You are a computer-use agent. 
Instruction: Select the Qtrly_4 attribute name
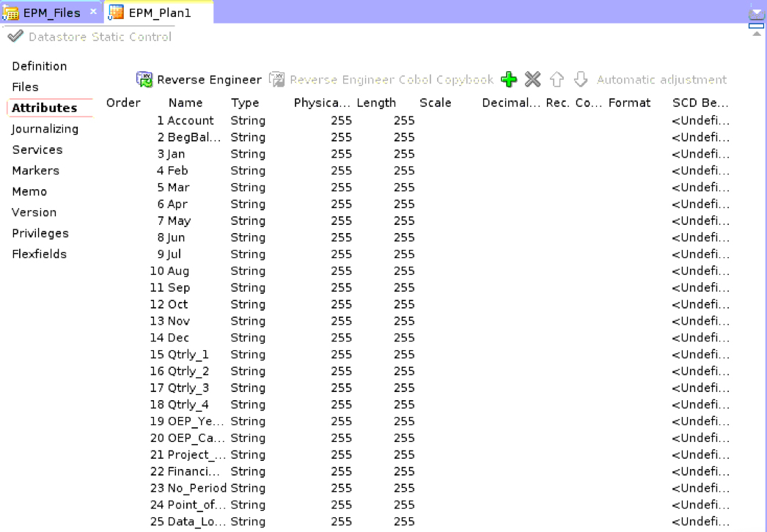pos(188,405)
